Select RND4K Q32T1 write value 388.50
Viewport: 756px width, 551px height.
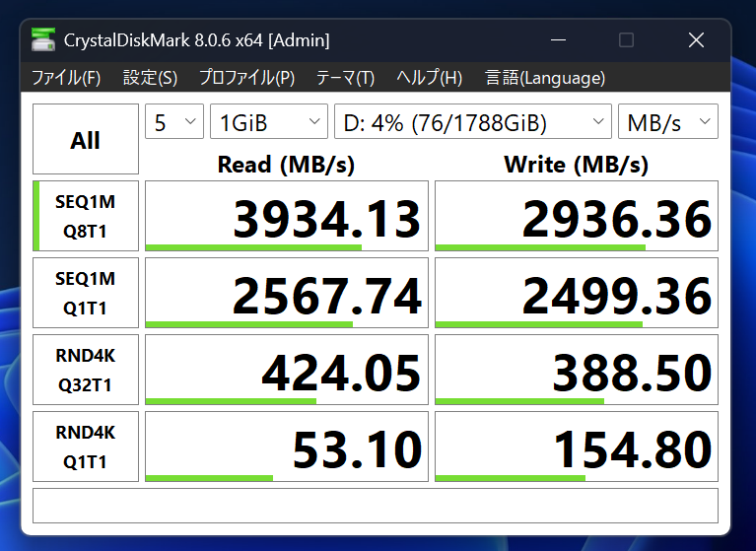[x=577, y=370]
